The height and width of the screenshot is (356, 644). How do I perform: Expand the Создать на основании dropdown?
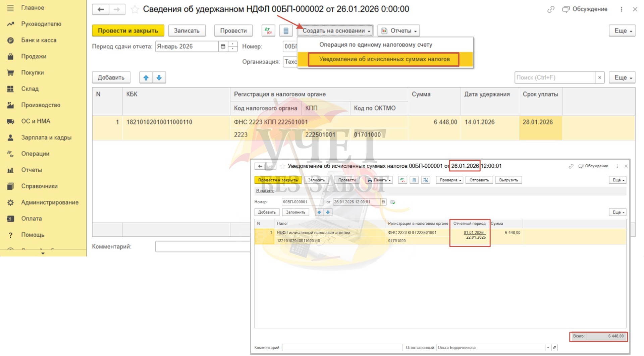point(336,31)
